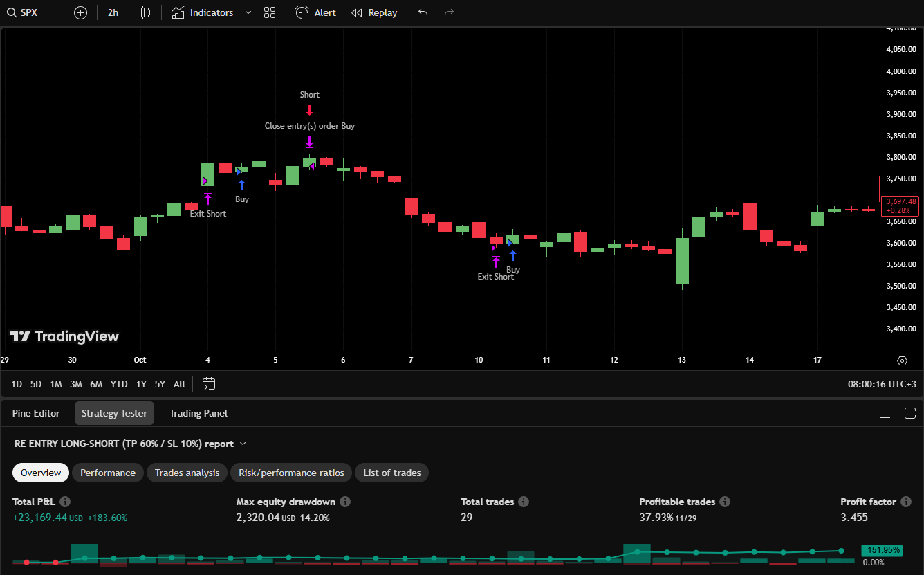Click the undo arrow icon
Screen dimensions: 924x575
click(x=423, y=12)
